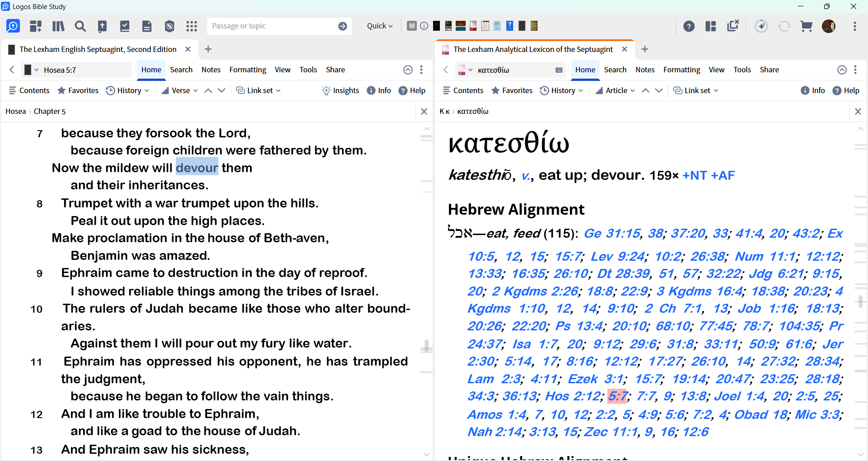Toggle Favorites in the Septuagint panel
Screen dimensions: 868x461
click(78, 90)
